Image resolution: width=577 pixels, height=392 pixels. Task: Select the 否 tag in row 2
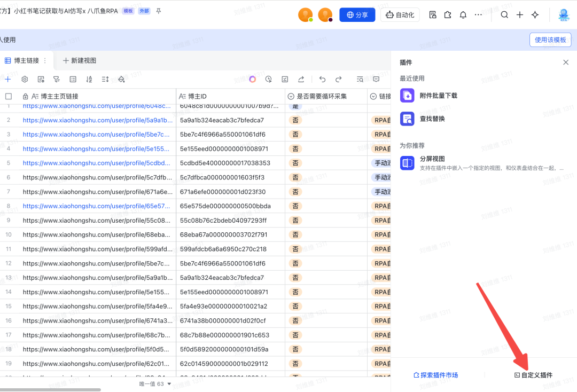[x=295, y=120]
